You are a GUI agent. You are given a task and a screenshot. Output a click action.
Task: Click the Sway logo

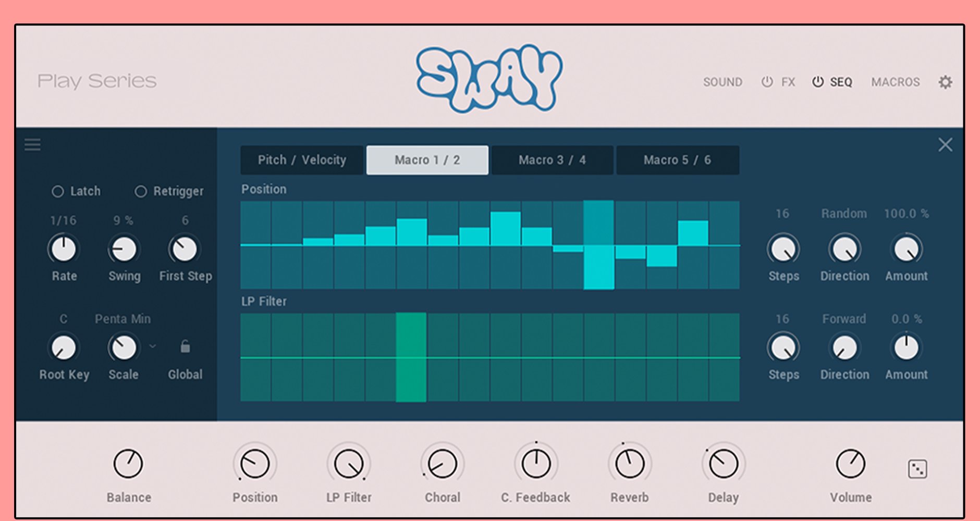[x=488, y=78]
